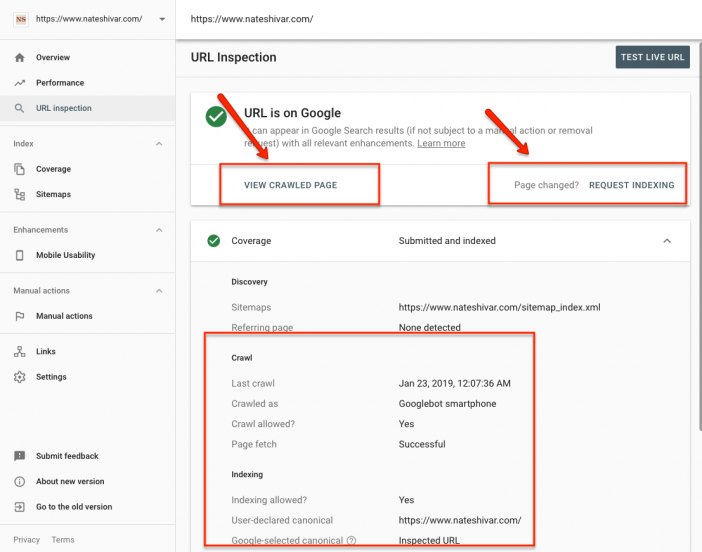Screen dimensions: 702x552
Task: Click Links label in sidebar
Action: 46,351
